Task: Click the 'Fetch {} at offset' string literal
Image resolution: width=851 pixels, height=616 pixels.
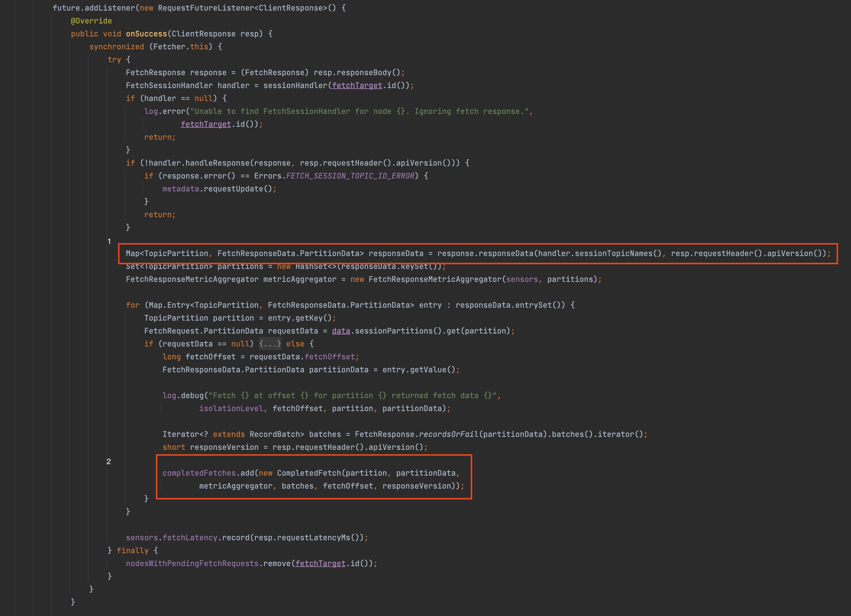Action: [352, 396]
